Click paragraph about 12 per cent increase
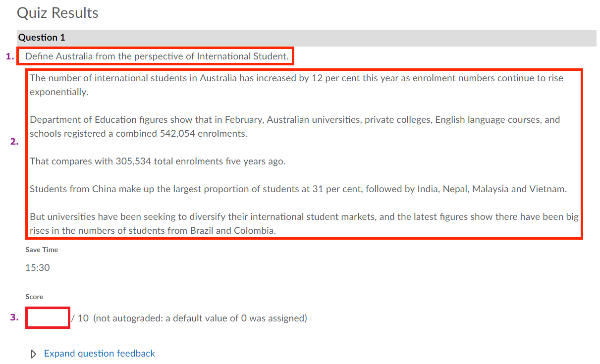The width and height of the screenshot is (600, 364). 296,78
